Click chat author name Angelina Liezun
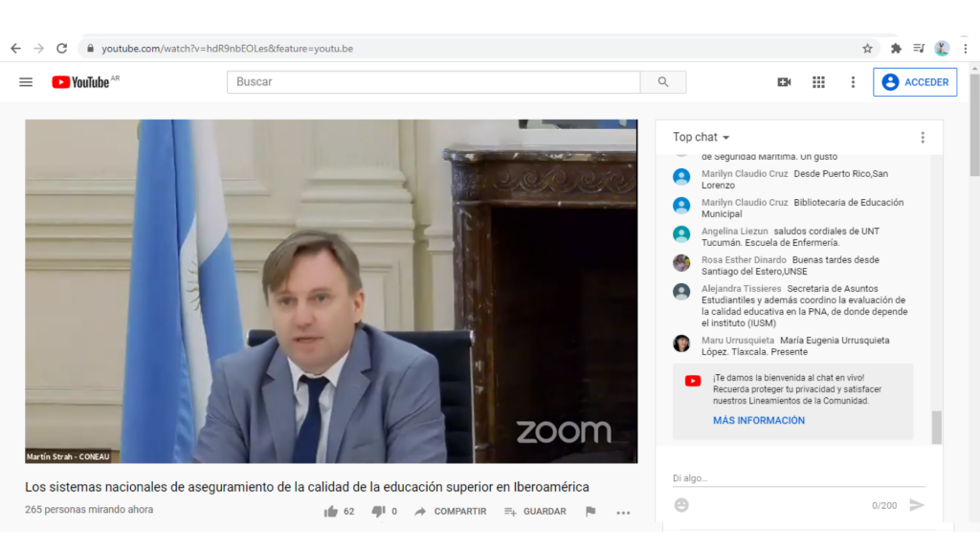Screen dimensions: 980x551 pyautogui.click(x=734, y=231)
